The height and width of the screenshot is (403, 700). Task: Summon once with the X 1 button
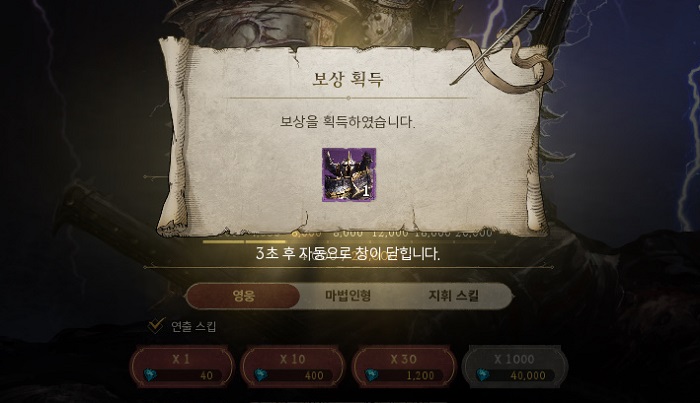(x=182, y=367)
